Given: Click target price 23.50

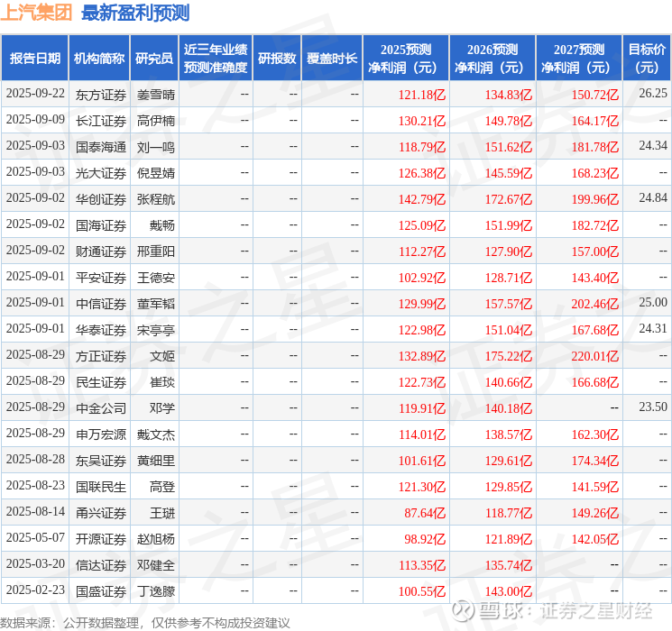Looking at the screenshot, I should point(653,407).
